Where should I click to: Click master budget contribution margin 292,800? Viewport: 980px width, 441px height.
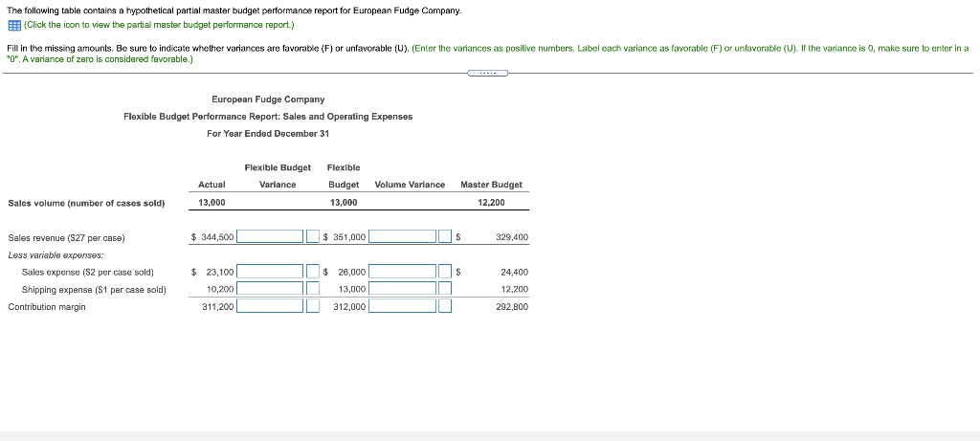pyautogui.click(x=512, y=307)
